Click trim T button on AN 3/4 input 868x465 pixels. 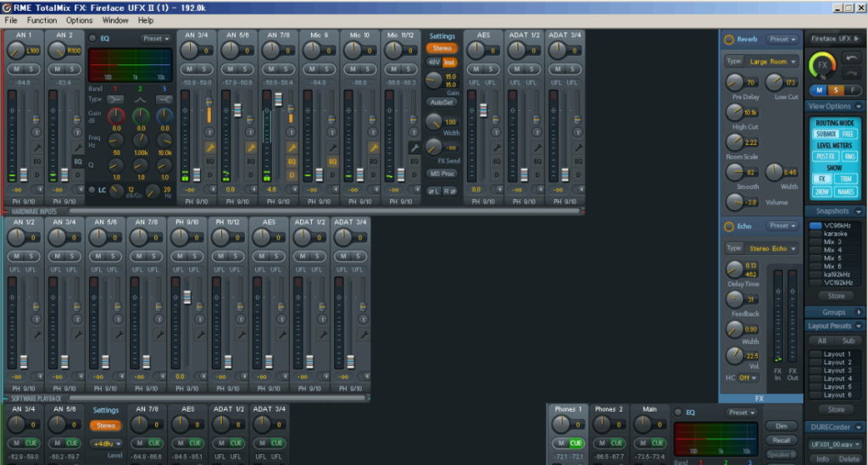coord(210,132)
